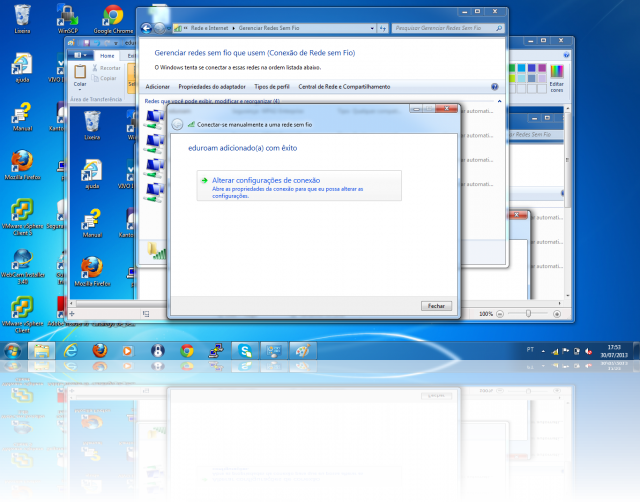
Task: Open Windows Explorer from the taskbar
Action: point(42,351)
